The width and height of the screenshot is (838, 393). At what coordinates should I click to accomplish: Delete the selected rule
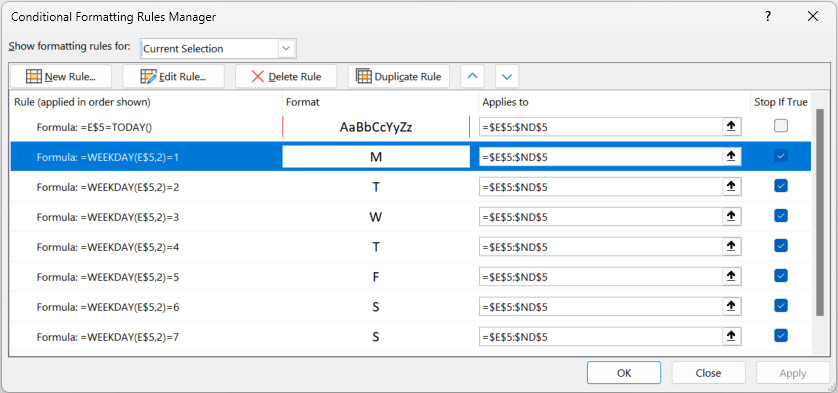pos(286,76)
